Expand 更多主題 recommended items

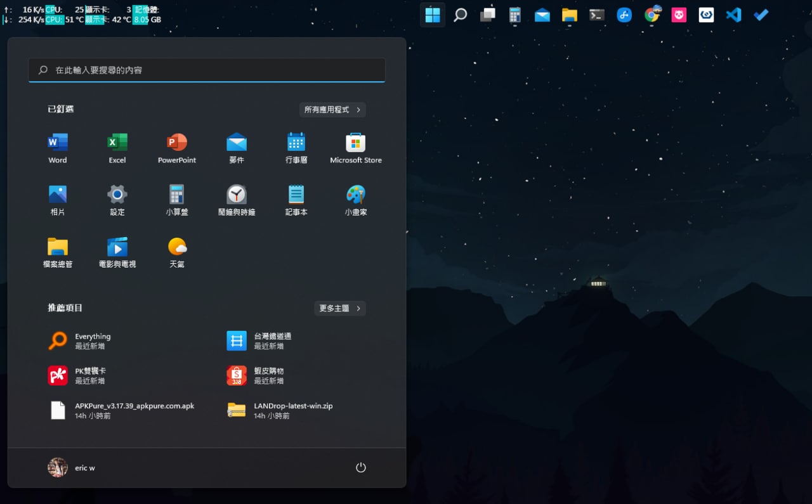[x=339, y=308]
